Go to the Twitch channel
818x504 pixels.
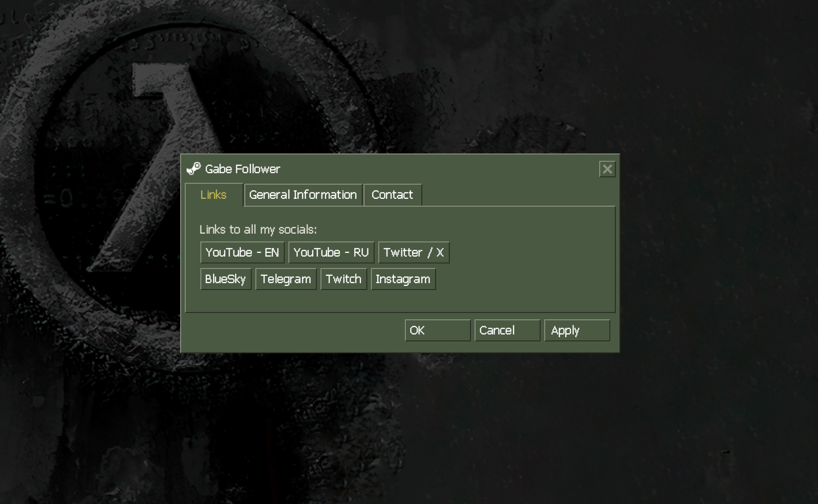click(x=343, y=279)
